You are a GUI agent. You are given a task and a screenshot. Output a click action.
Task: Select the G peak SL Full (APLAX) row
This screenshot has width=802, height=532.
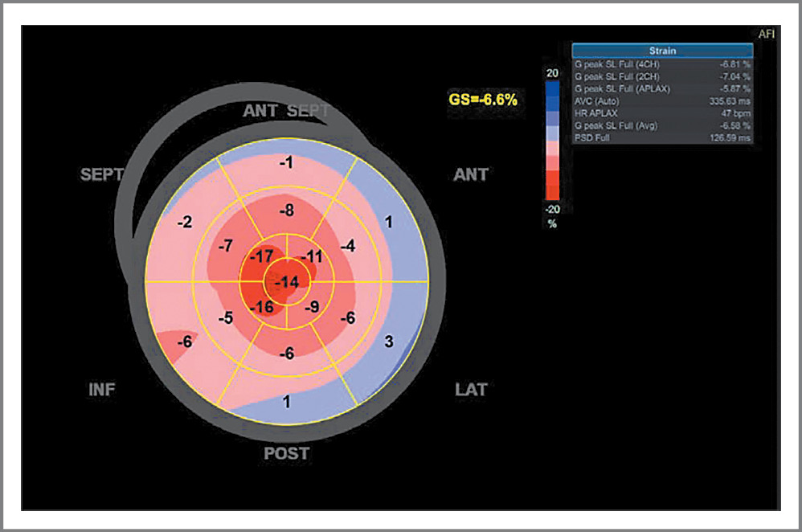point(662,88)
